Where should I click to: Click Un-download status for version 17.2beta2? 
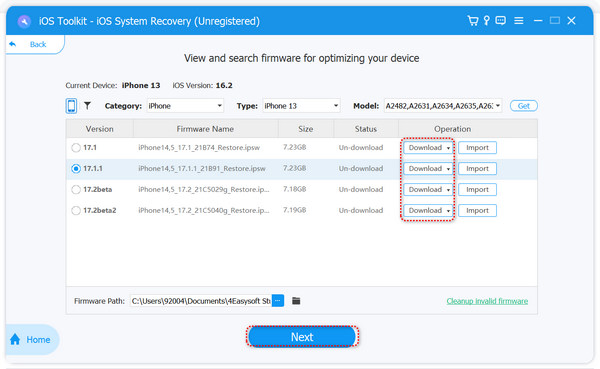coord(360,210)
